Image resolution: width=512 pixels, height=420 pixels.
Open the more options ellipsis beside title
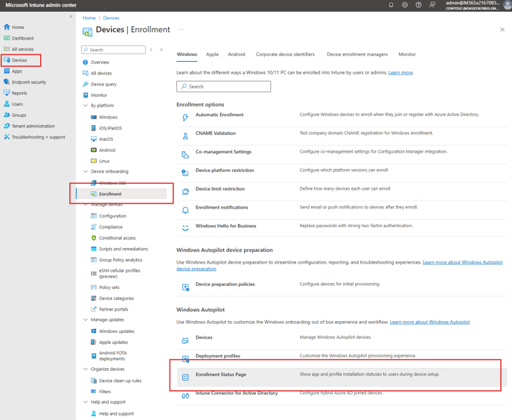click(181, 30)
